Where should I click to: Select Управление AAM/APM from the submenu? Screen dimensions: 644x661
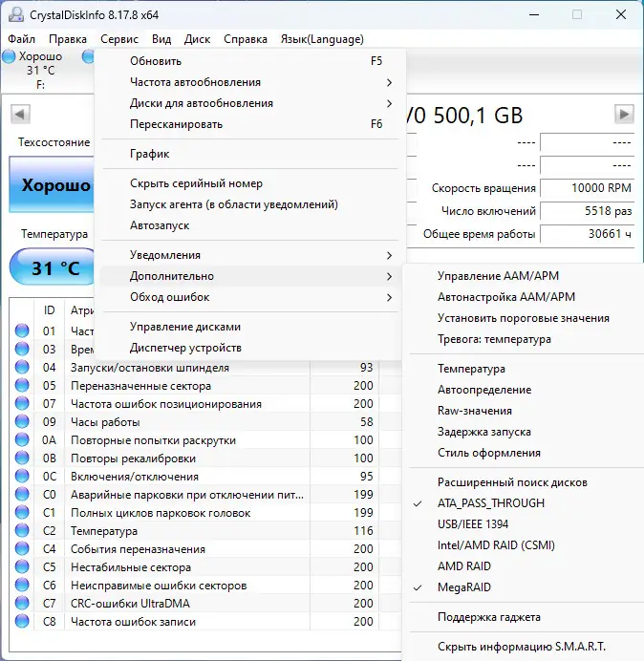(498, 276)
